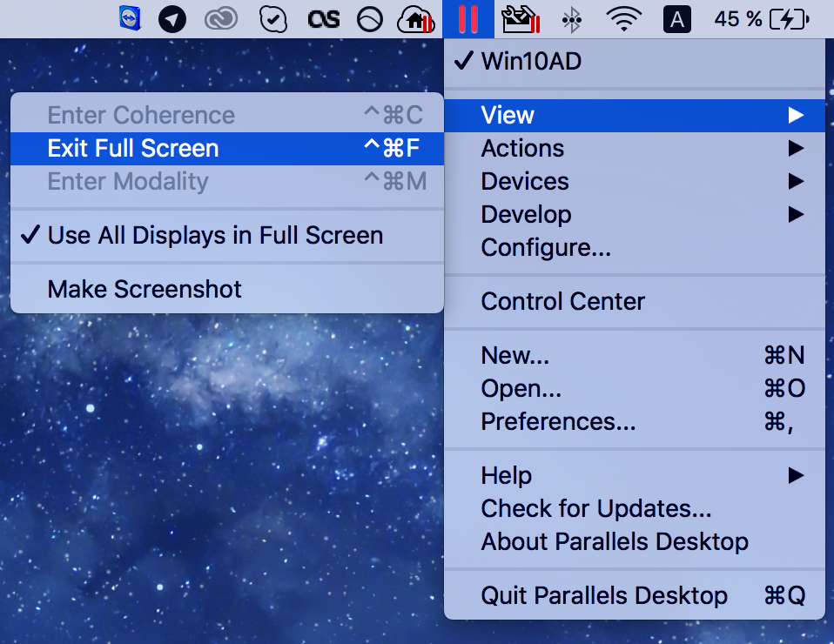Click the TeamViewer menu bar icon

coord(130,19)
